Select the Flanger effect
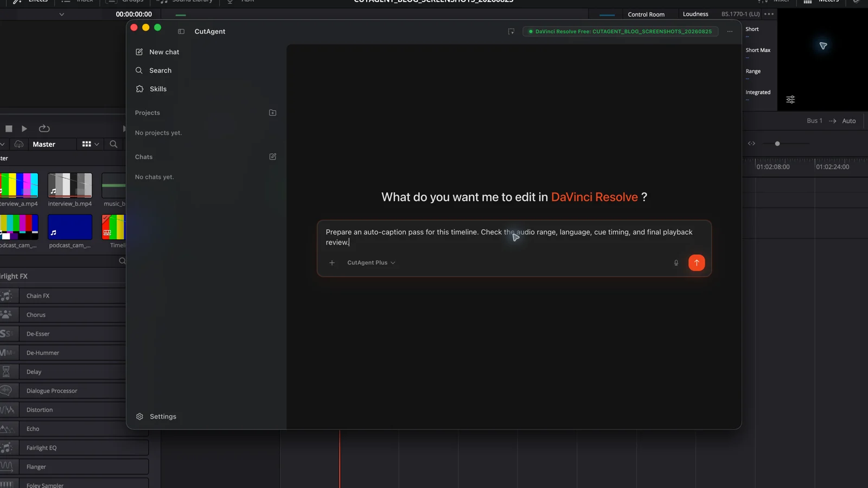This screenshot has width=868, height=488. pyautogui.click(x=74, y=467)
